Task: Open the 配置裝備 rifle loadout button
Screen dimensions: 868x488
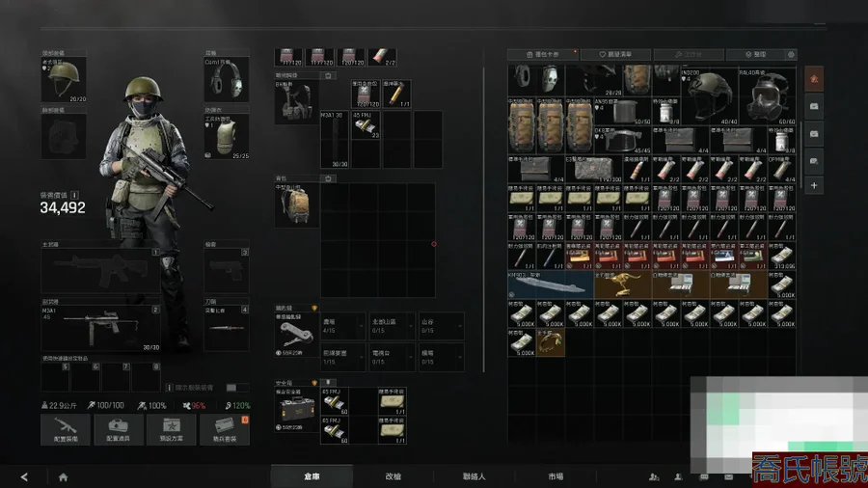Action: tap(66, 429)
